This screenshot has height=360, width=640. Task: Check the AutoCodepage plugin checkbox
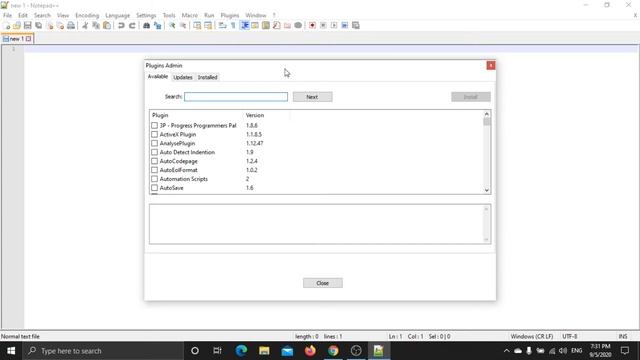154,161
